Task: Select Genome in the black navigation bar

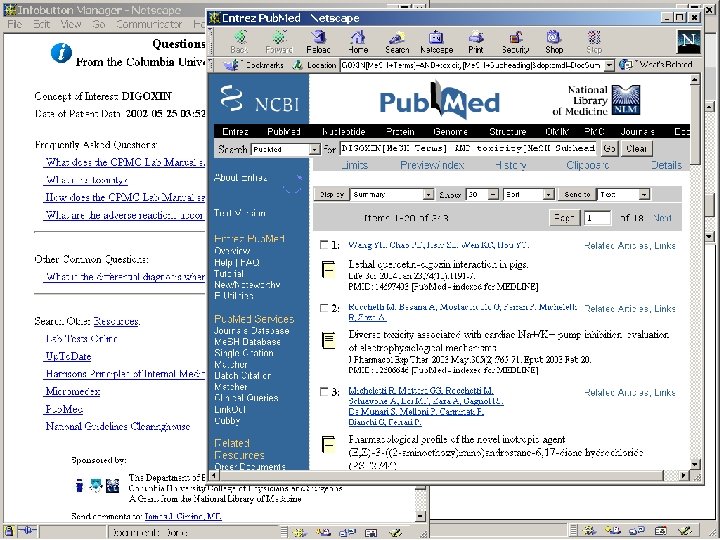Action: tap(450, 132)
